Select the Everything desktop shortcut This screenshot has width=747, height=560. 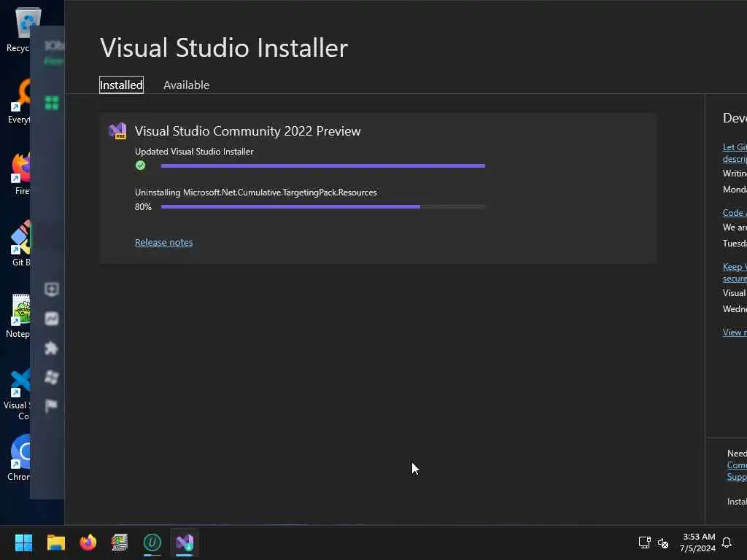pos(19,101)
